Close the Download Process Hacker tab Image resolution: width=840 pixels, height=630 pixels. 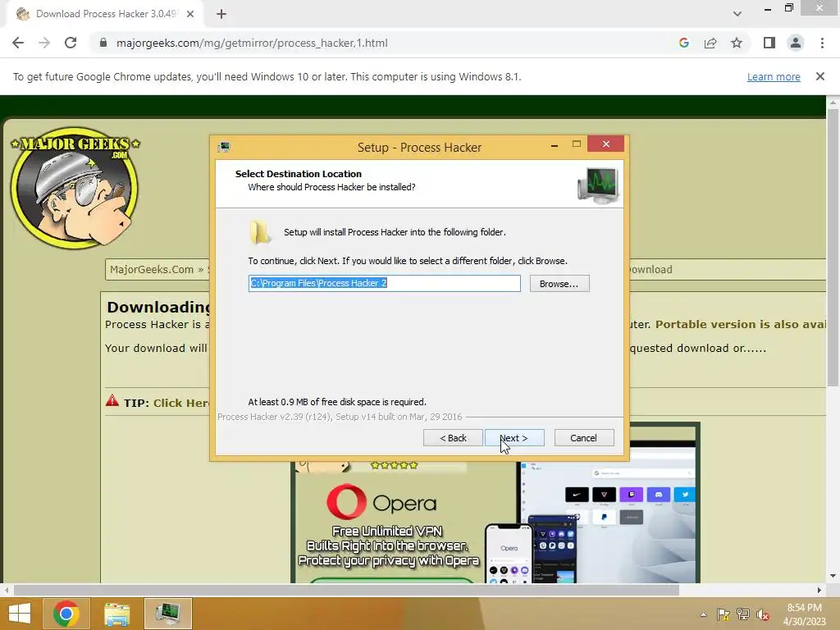click(x=190, y=14)
